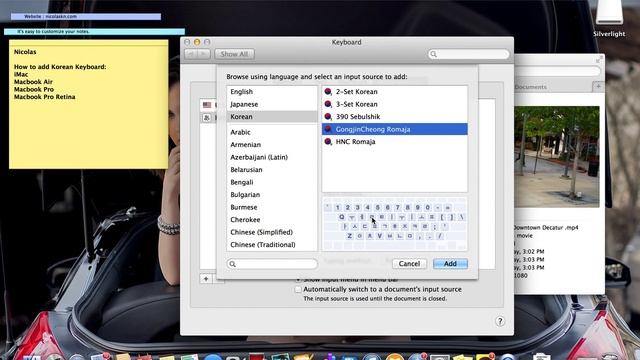The width and height of the screenshot is (640, 360).
Task: Click the plus button under input sources
Action: (206, 279)
